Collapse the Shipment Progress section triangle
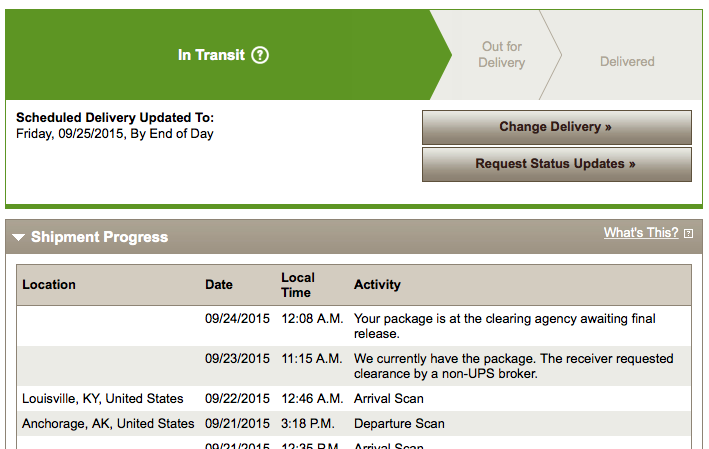Viewport: 709px width, 449px height. tap(19, 237)
